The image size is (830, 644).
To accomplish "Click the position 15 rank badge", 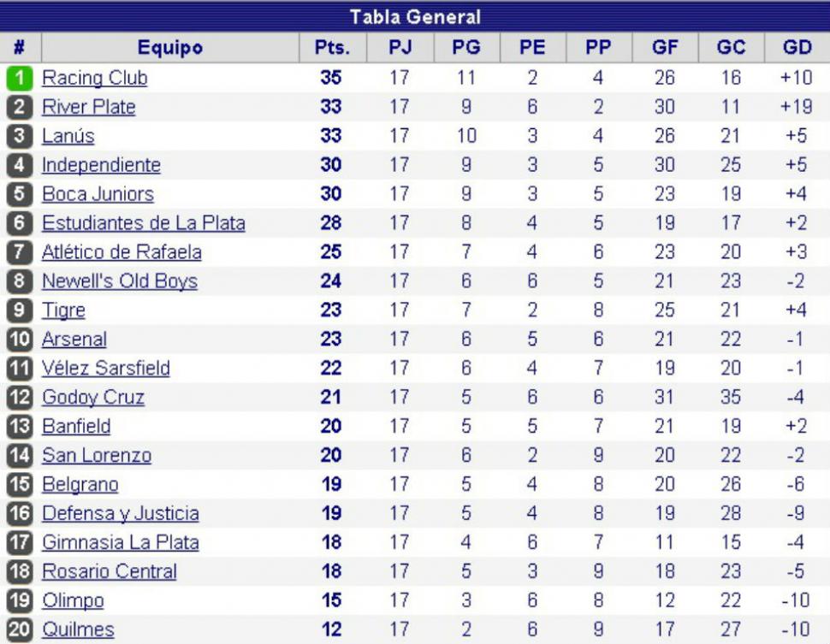I will (x=20, y=484).
